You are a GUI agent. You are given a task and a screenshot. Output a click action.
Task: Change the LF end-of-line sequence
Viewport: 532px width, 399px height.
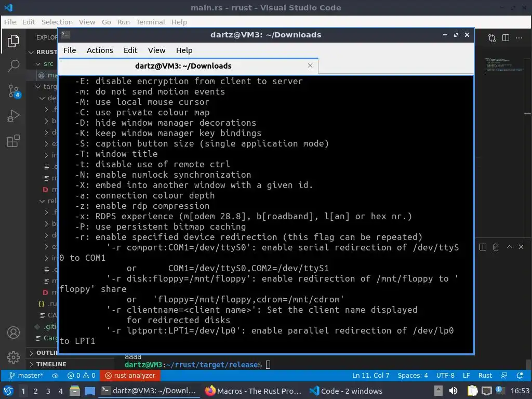[466, 376]
